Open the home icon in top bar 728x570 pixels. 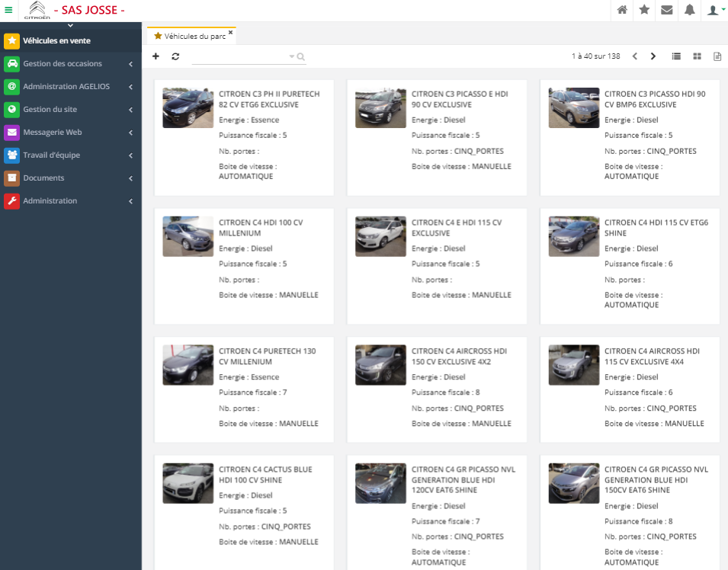622,10
